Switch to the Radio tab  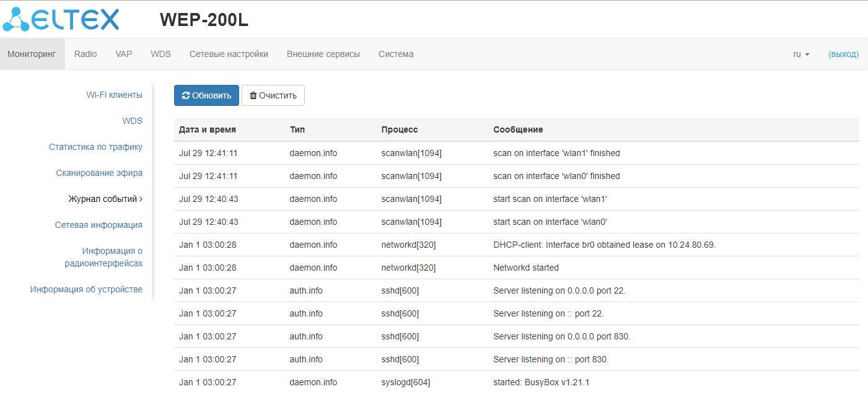(85, 54)
